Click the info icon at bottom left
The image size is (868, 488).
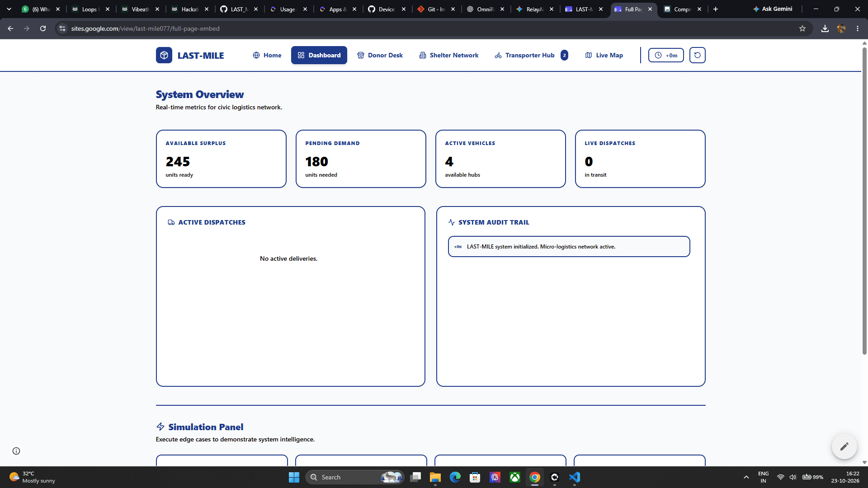click(x=16, y=451)
